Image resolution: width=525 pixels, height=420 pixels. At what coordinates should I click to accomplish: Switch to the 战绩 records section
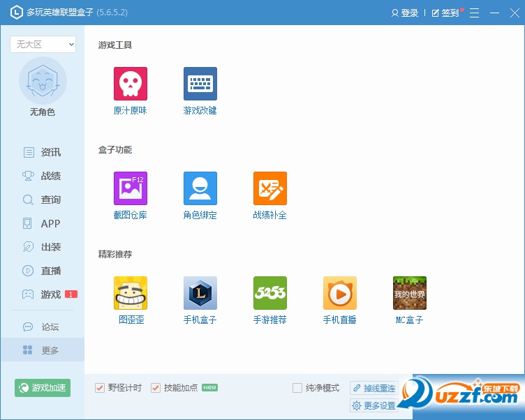tap(42, 176)
